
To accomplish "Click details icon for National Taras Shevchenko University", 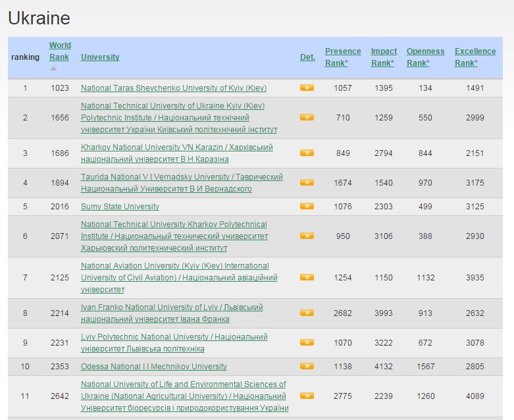I will pos(307,88).
